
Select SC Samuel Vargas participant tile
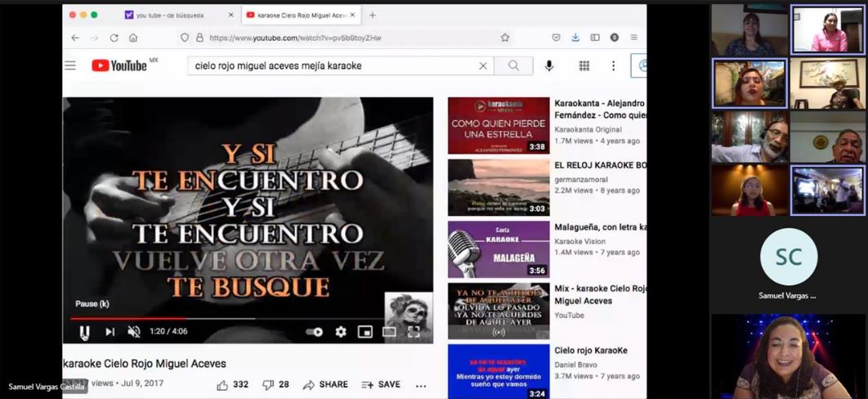click(x=788, y=265)
